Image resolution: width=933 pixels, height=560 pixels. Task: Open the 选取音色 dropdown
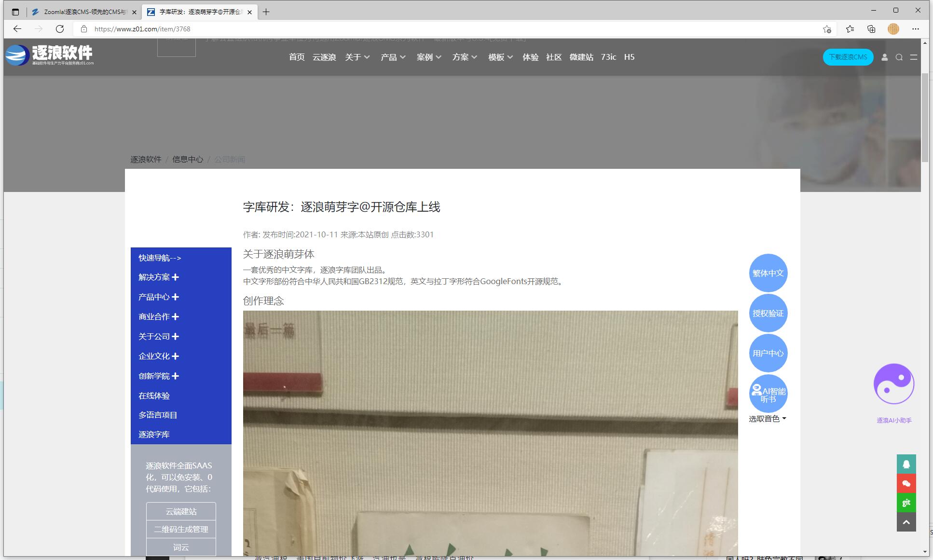click(767, 419)
